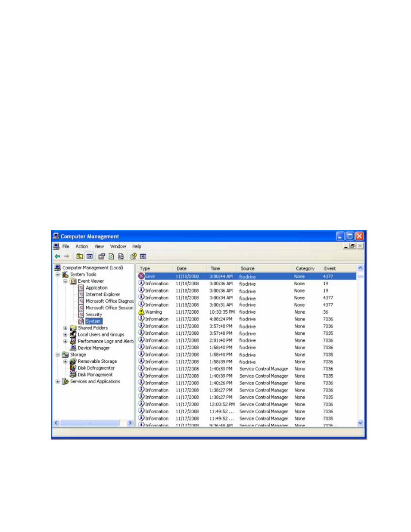The image size is (411, 532).
Task: Click the Help toolbar icon with question mark
Action: pyautogui.click(x=134, y=256)
